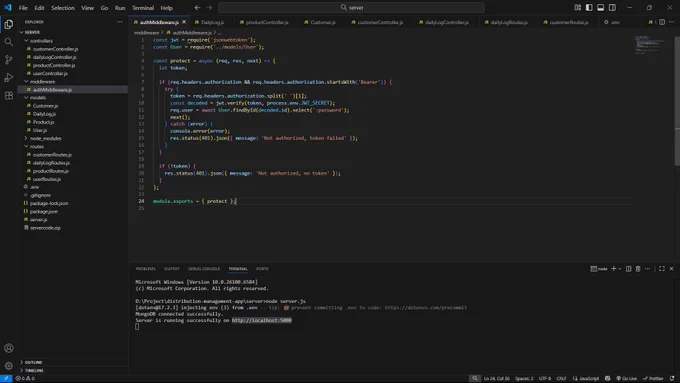This screenshot has height=383, width=680.
Task: Toggle the secondary side bar visibility
Action: [x=612, y=7]
